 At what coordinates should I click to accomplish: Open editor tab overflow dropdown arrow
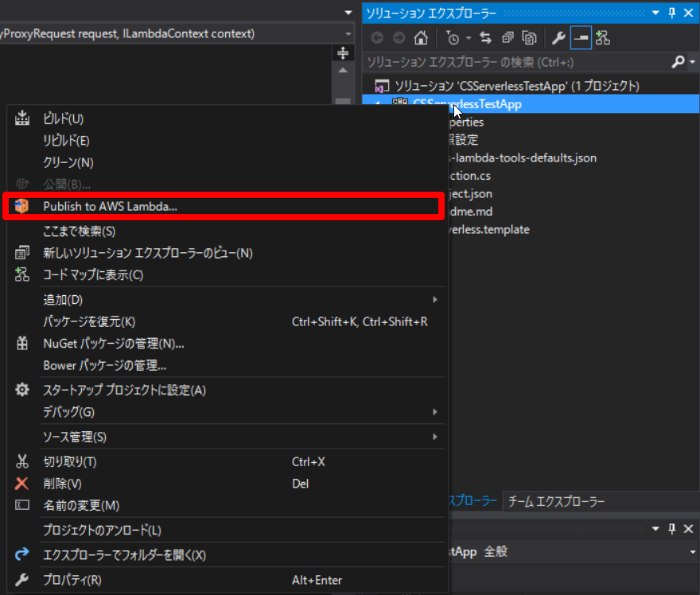coord(348,13)
